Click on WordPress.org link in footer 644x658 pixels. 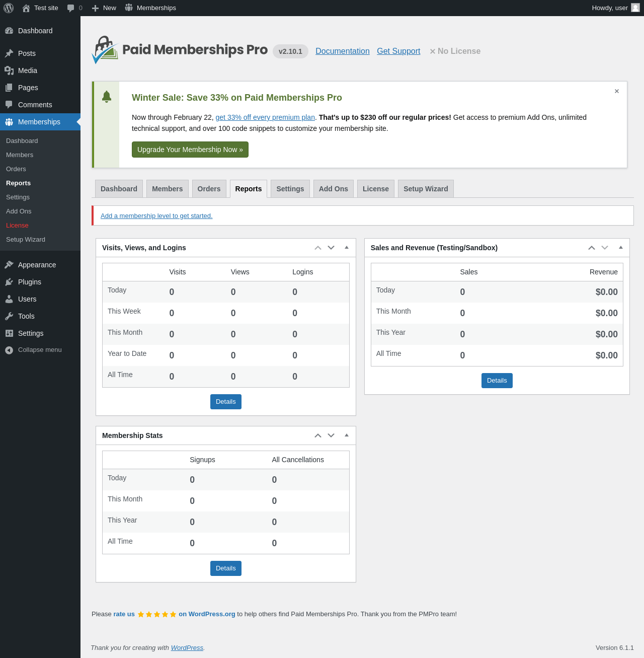coord(207,614)
